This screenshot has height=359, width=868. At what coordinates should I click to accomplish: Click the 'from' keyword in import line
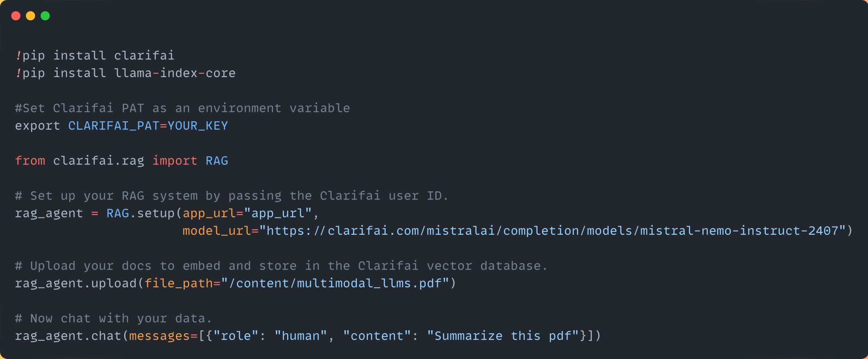tap(30, 161)
